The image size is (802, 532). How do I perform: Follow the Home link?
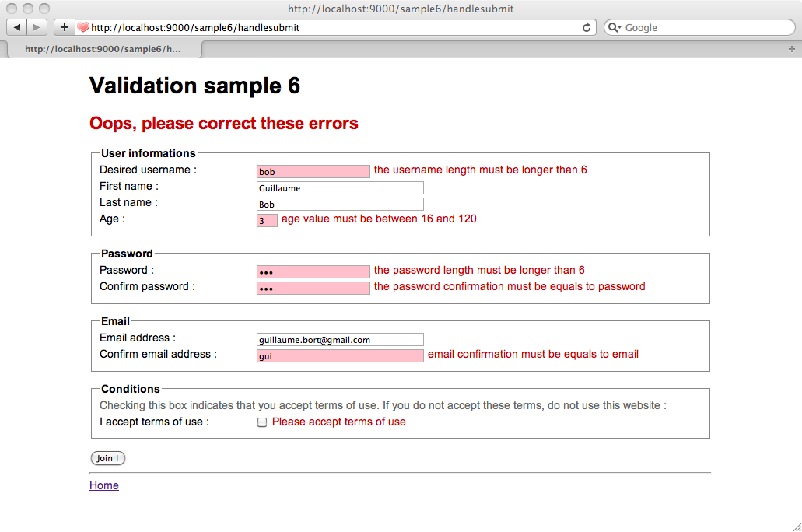(x=104, y=485)
